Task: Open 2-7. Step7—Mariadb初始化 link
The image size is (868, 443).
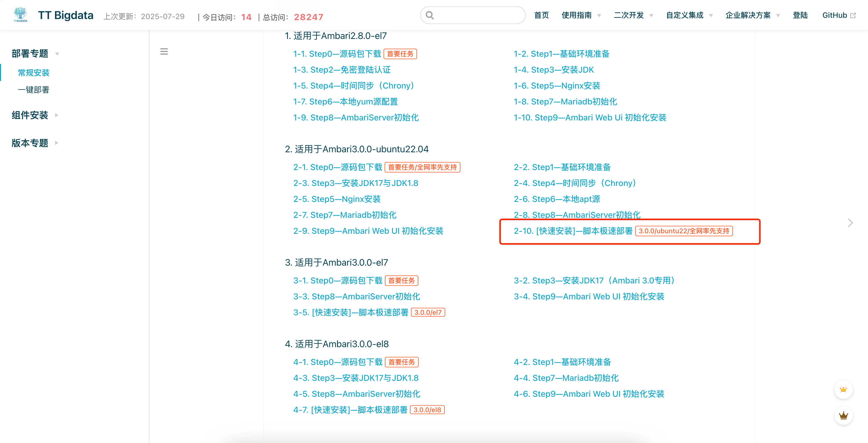Action: coord(345,215)
